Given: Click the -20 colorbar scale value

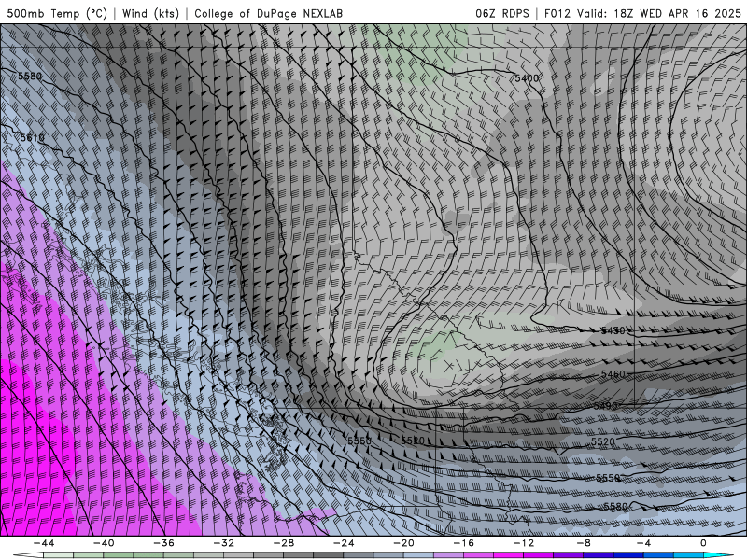Looking at the screenshot, I should pyautogui.click(x=403, y=543).
